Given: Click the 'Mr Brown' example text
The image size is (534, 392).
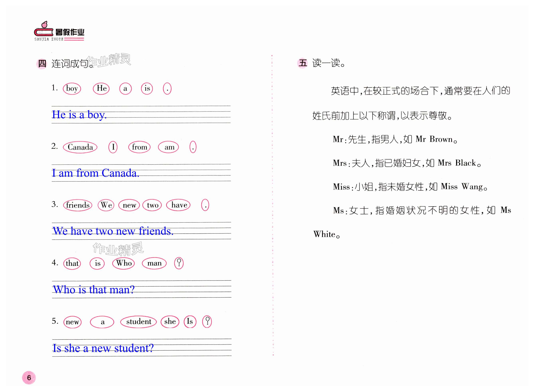Looking at the screenshot, I should [x=434, y=139].
